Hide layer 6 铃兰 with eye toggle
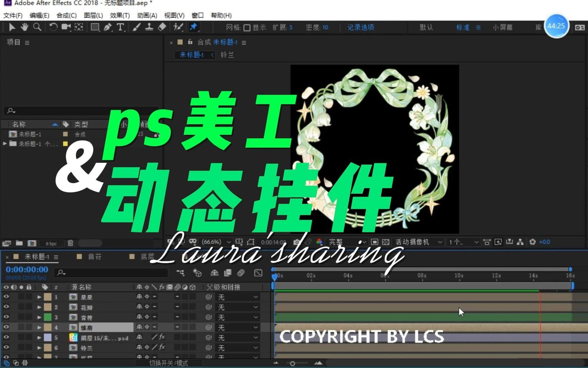This screenshot has width=588, height=368. click(6, 348)
